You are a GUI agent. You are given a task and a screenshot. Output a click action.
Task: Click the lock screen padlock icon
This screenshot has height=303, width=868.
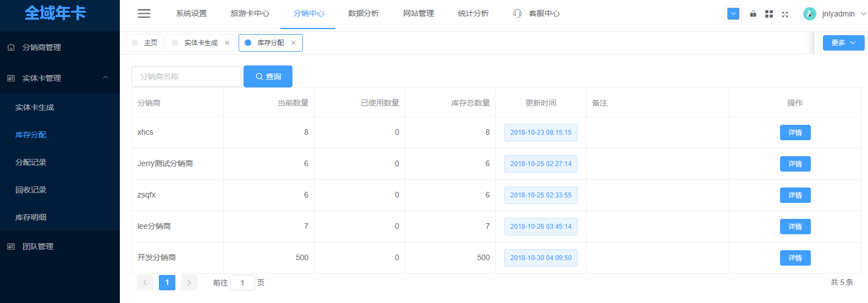pos(753,14)
